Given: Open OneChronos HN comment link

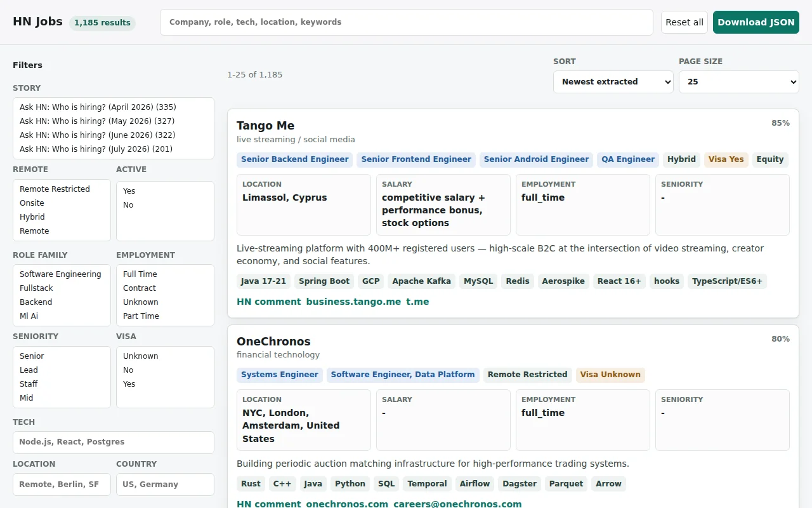Looking at the screenshot, I should (x=269, y=504).
